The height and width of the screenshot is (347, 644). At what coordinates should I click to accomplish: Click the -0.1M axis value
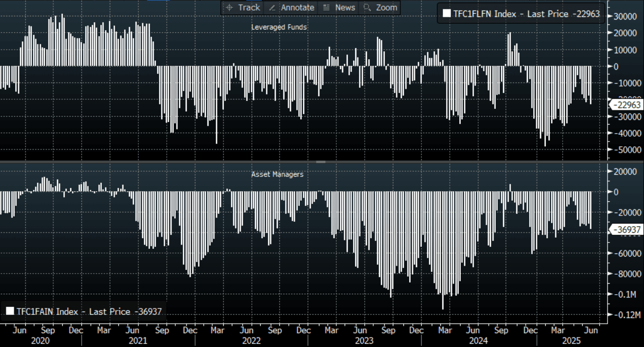(x=626, y=294)
